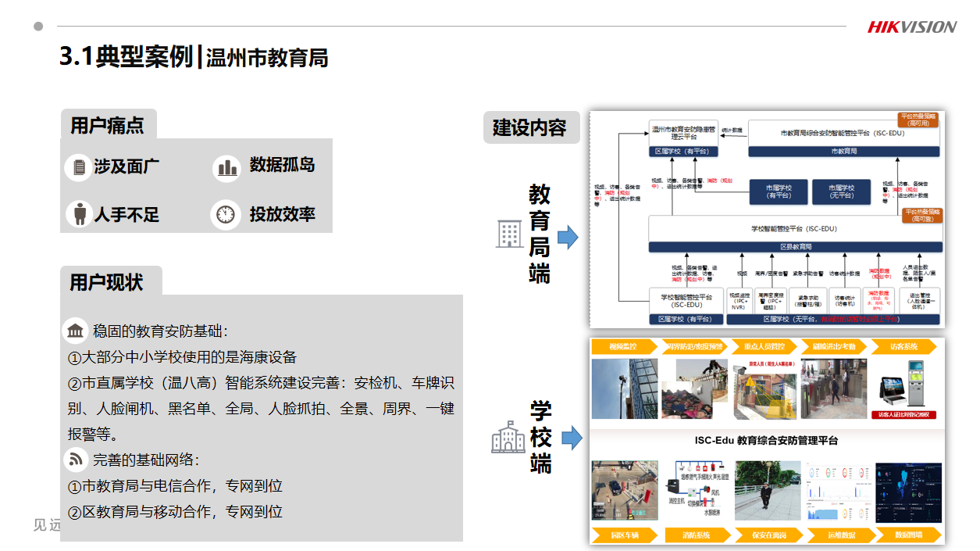The height and width of the screenshot is (551, 980).
Task: Click the line ②区教育局与移动合作，专网到位
Action: pyautogui.click(x=175, y=511)
